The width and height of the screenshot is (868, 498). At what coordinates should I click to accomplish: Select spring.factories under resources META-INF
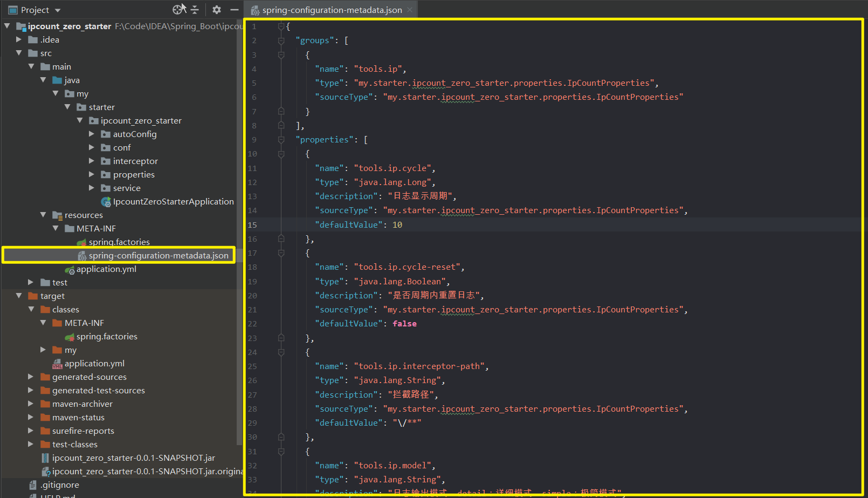[x=119, y=242]
